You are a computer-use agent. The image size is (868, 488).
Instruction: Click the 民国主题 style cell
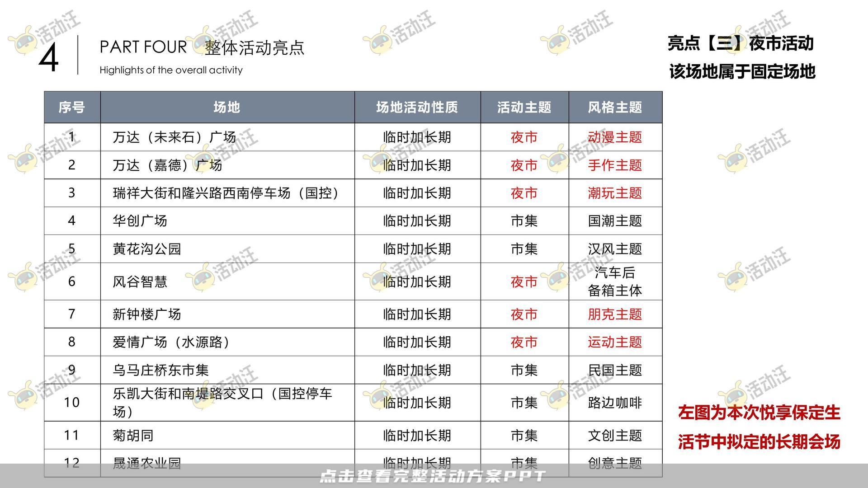615,370
